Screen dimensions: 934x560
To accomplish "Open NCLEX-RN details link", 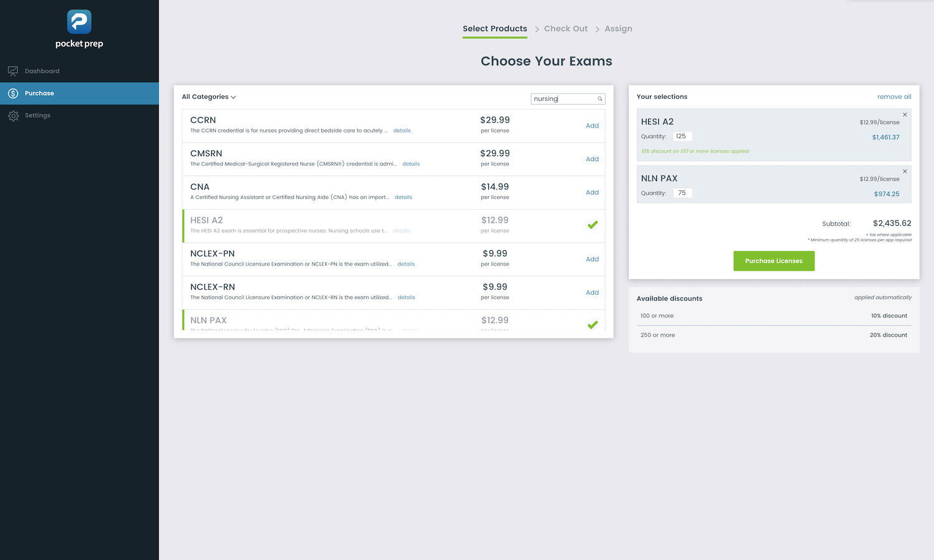I will click(406, 297).
